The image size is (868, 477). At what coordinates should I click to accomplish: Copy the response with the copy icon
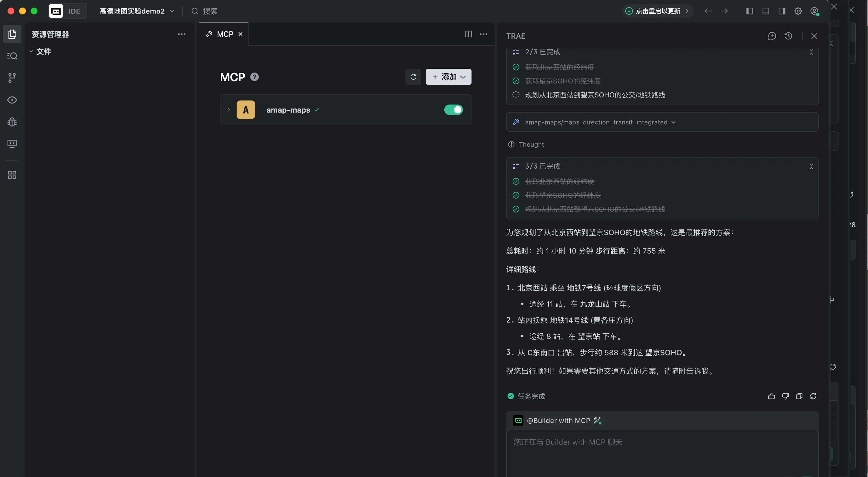(x=799, y=396)
